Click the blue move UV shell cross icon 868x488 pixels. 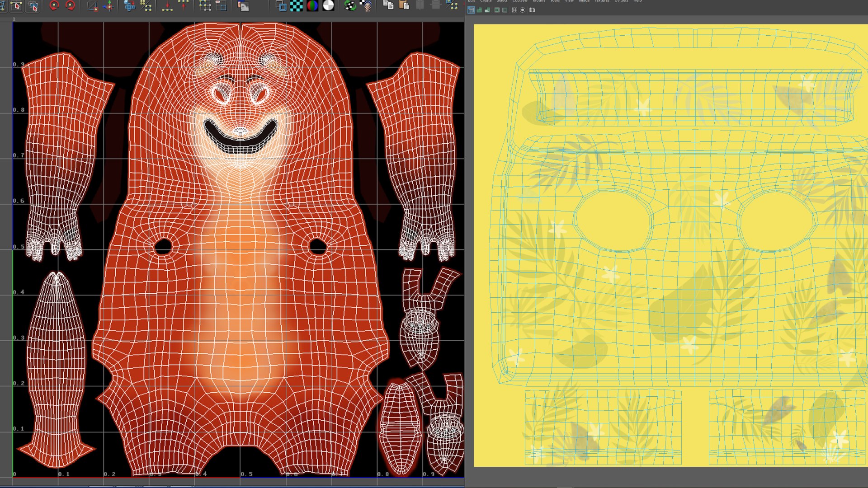(x=130, y=5)
